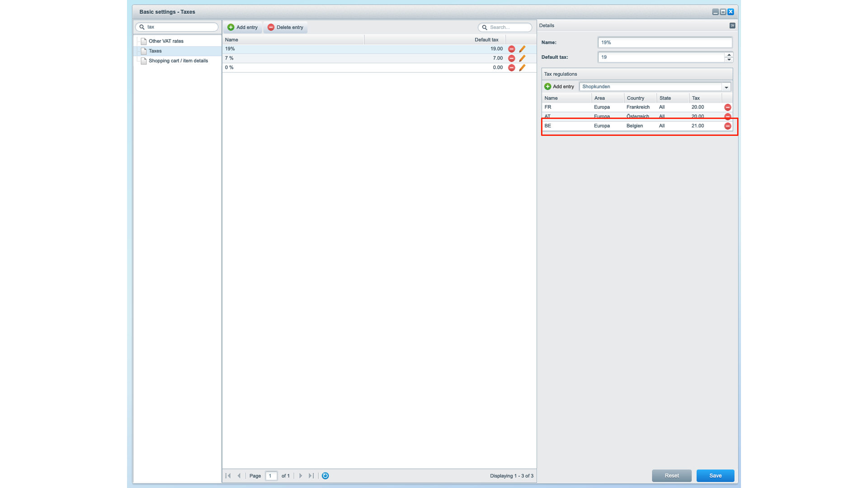The height and width of the screenshot is (488, 868).
Task: Click the 7.00 default tax value
Action: pyautogui.click(x=498, y=58)
